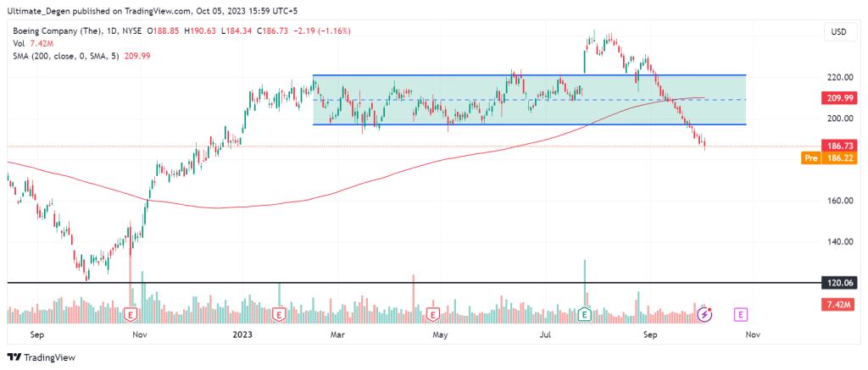868x370 pixels.
Task: Click the Mar label on time axis
Action: pyautogui.click(x=337, y=334)
